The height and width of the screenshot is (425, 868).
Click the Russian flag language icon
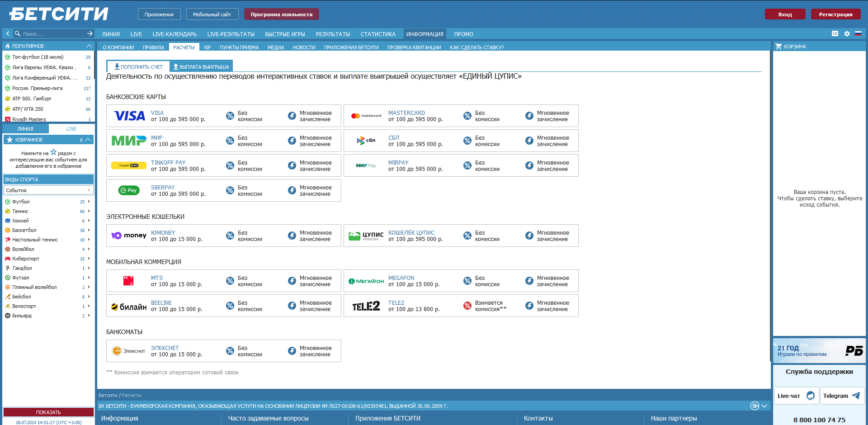[858, 33]
